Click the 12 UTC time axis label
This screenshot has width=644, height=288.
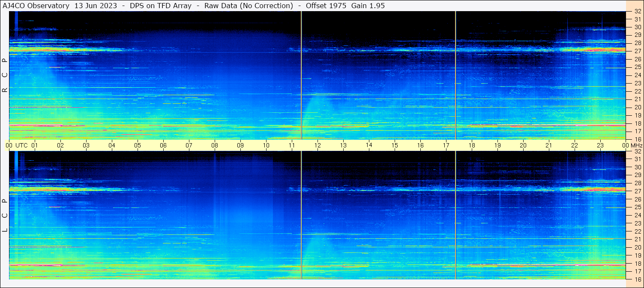[318, 145]
